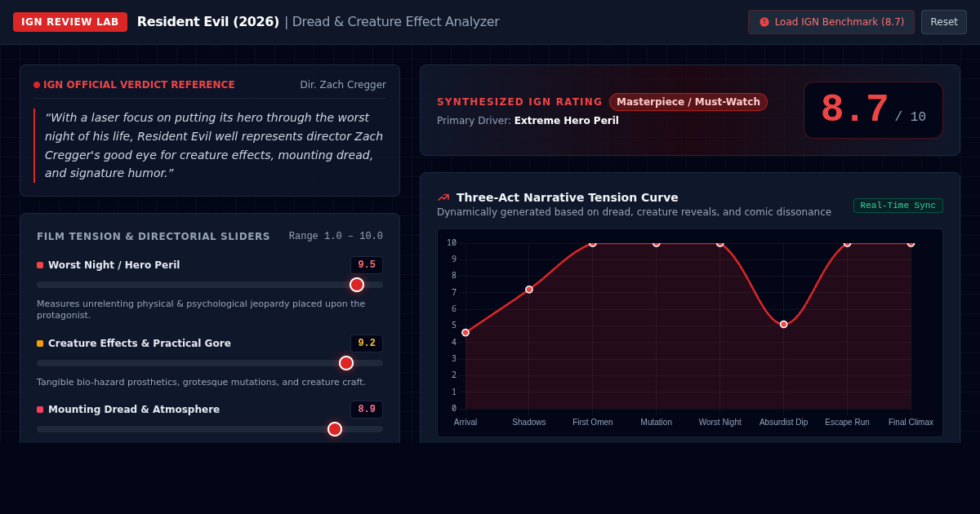Viewport: 980px width, 514px height.
Task: Click the red square marker beside Mounting Dread
Action: click(x=40, y=410)
